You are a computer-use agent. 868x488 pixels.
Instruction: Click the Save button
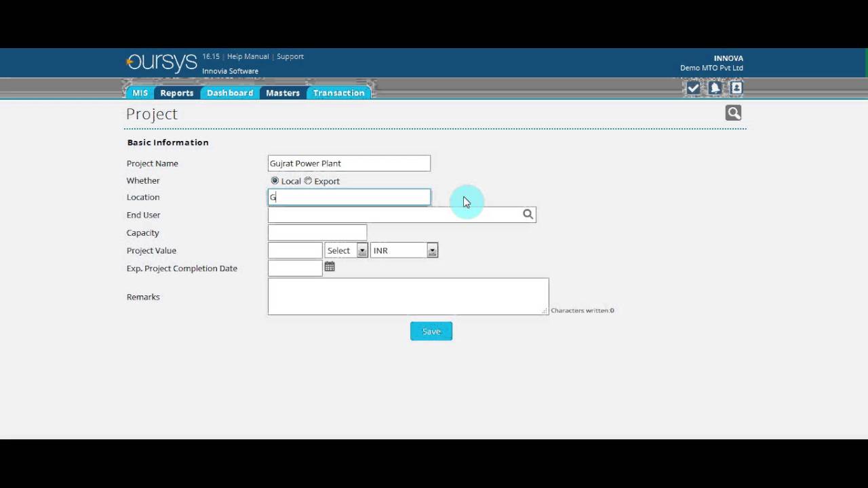[431, 331]
